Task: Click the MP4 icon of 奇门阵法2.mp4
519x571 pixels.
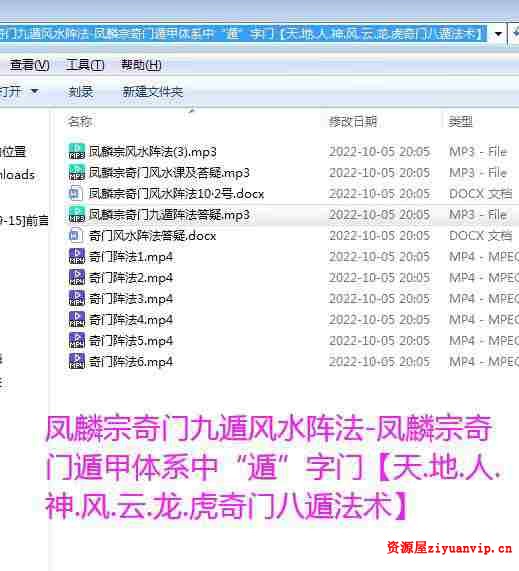Action: tap(77, 277)
